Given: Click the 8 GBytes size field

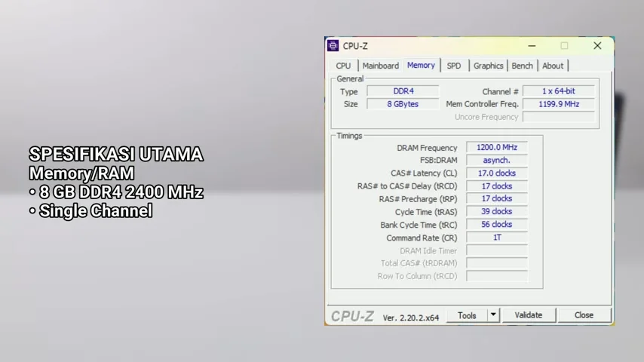Looking at the screenshot, I should click(403, 104).
